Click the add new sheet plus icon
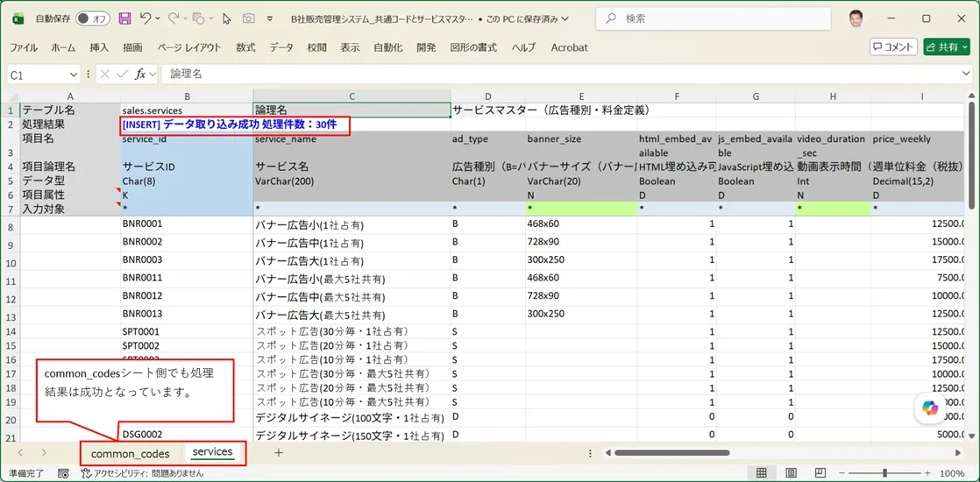Viewport: 980px width, 482px height. (278, 452)
